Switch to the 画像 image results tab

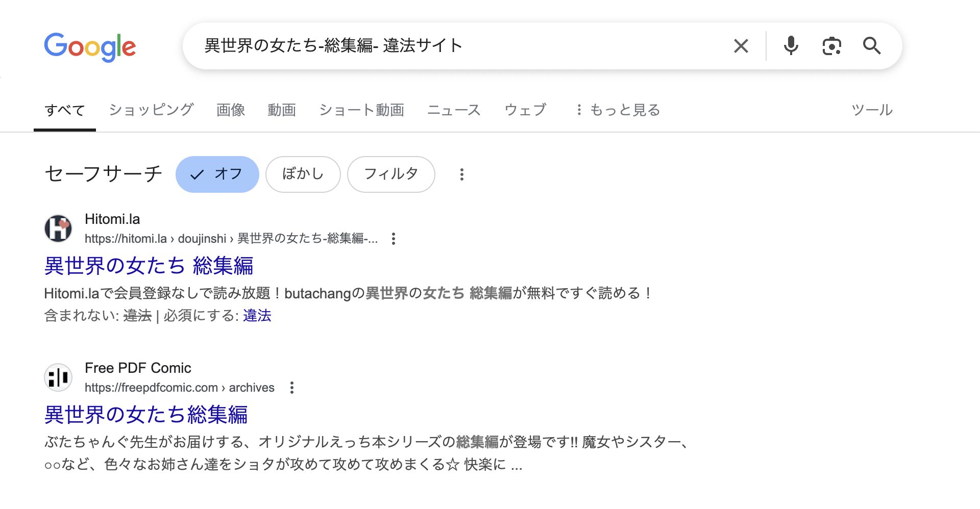230,109
